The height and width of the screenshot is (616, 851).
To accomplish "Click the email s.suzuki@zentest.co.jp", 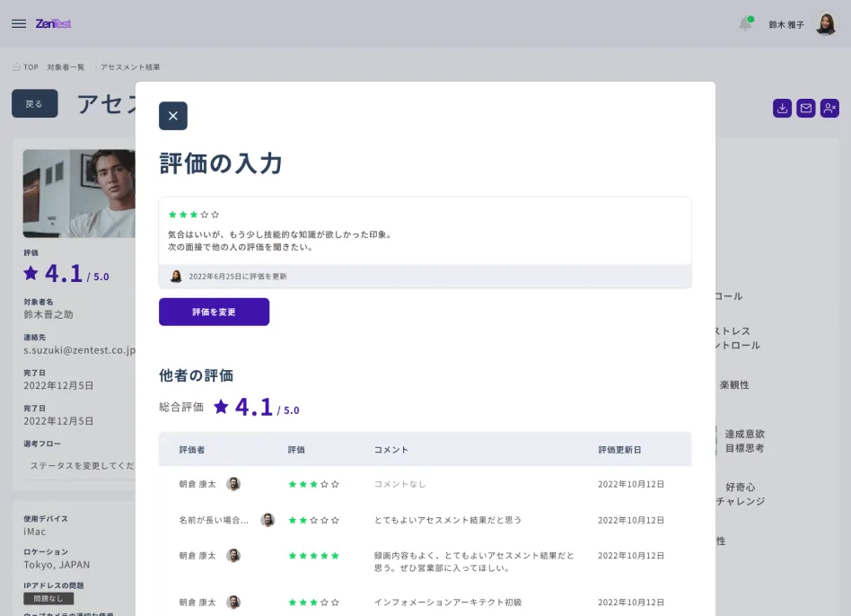I will pos(79,350).
